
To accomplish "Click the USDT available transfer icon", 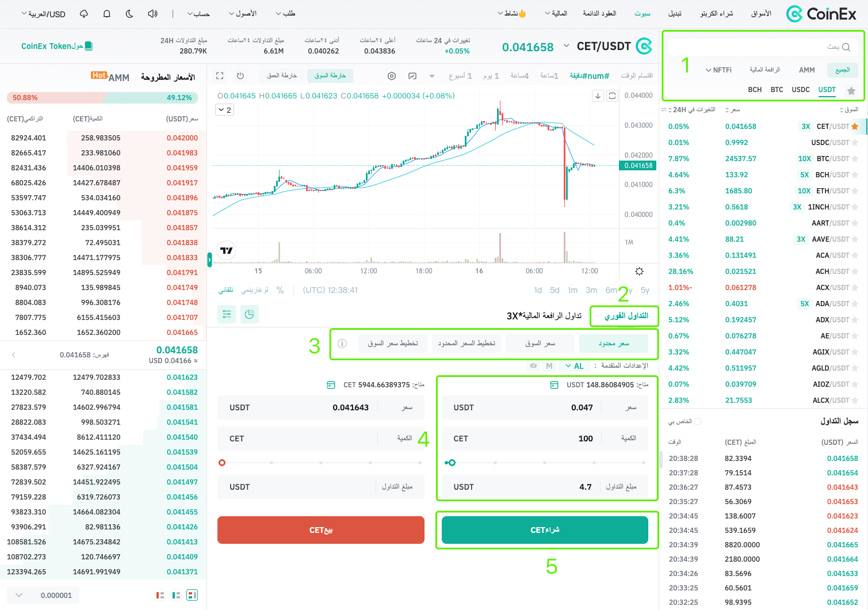I will pos(554,385).
